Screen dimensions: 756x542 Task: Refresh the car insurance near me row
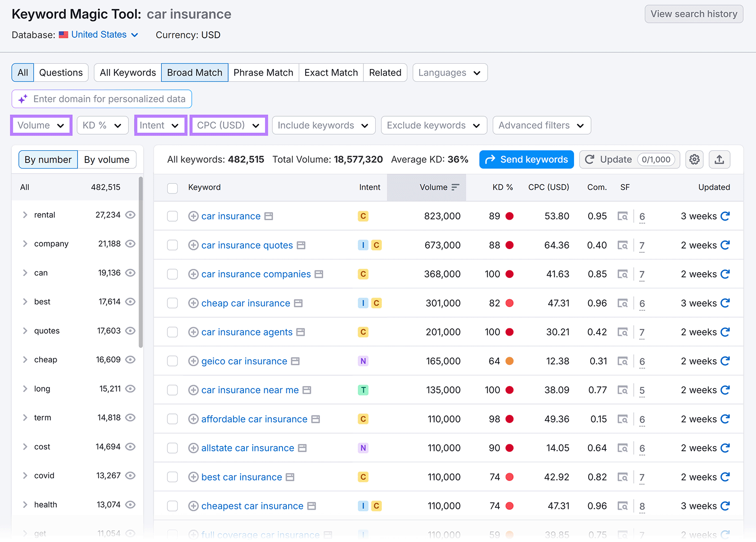click(725, 390)
